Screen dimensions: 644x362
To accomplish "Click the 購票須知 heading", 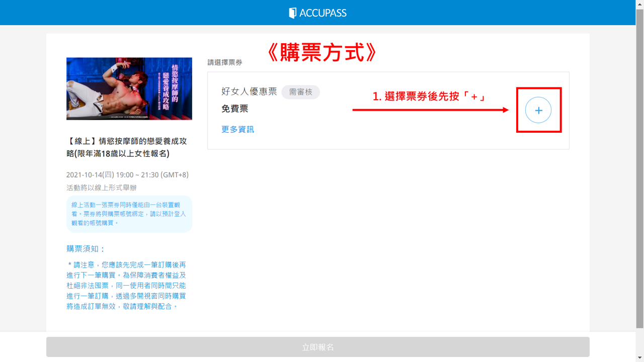I will pos(86,249).
